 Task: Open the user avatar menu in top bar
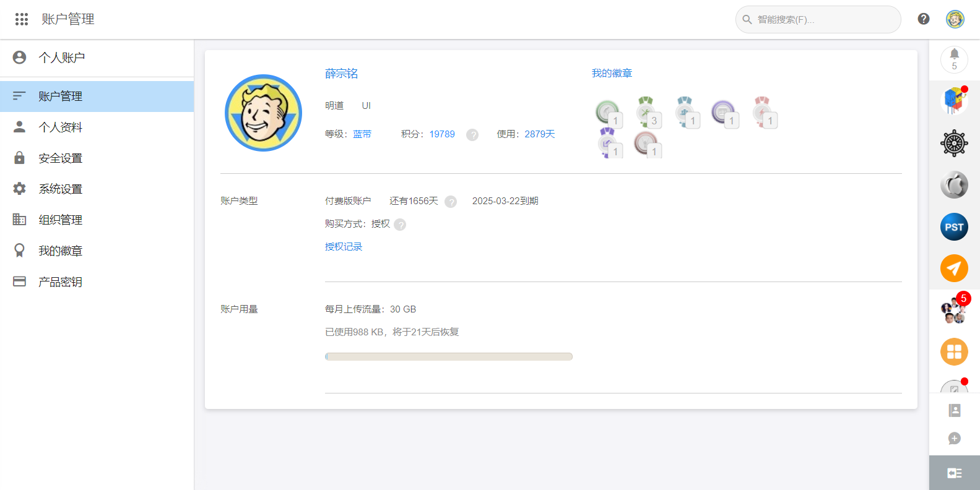point(955,19)
